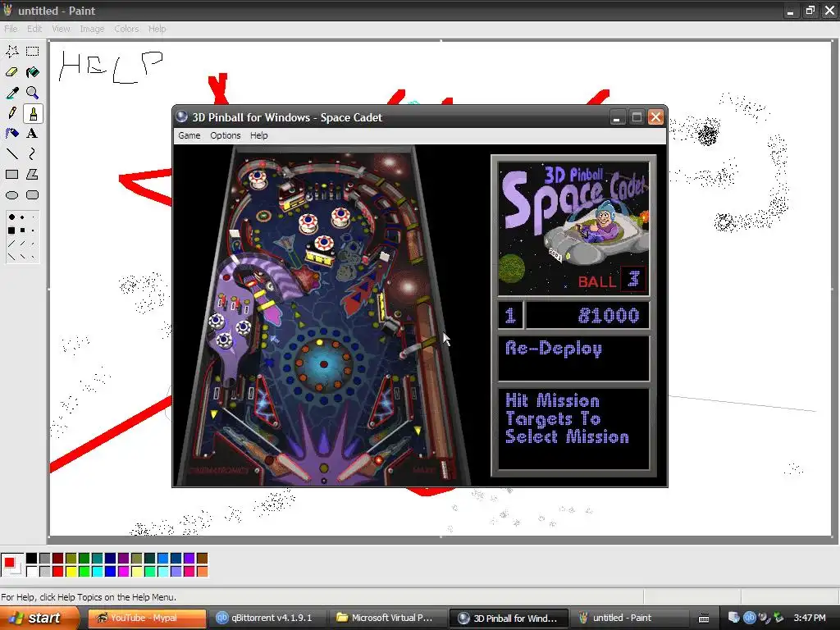Click the network computers tray icon

[734, 618]
